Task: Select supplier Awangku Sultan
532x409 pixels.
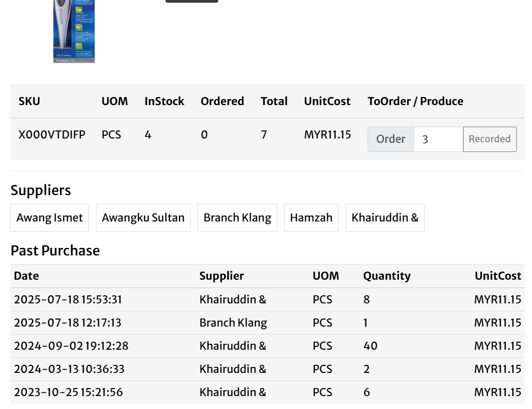Action: click(143, 218)
